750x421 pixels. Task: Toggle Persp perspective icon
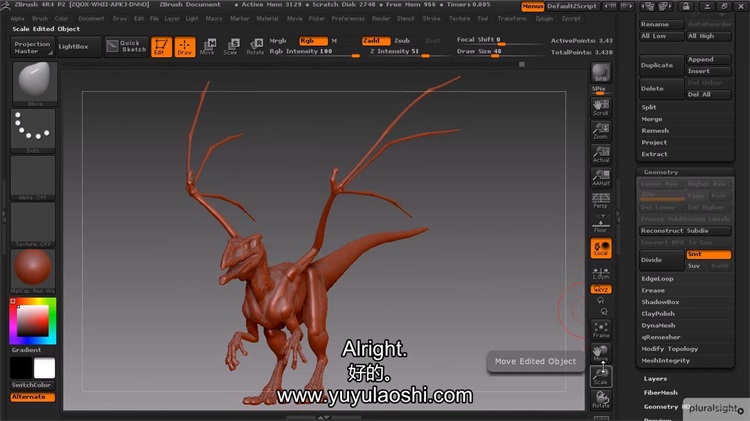point(601,201)
